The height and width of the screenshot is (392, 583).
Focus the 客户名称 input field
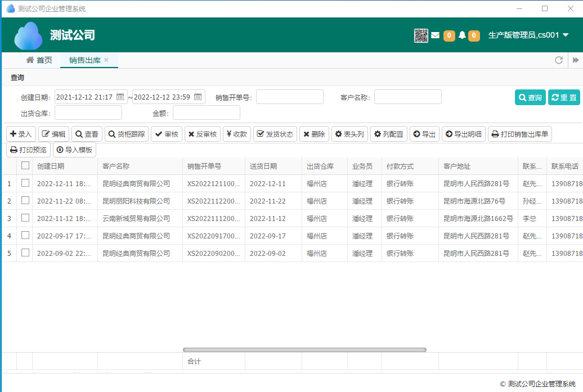pyautogui.click(x=408, y=97)
